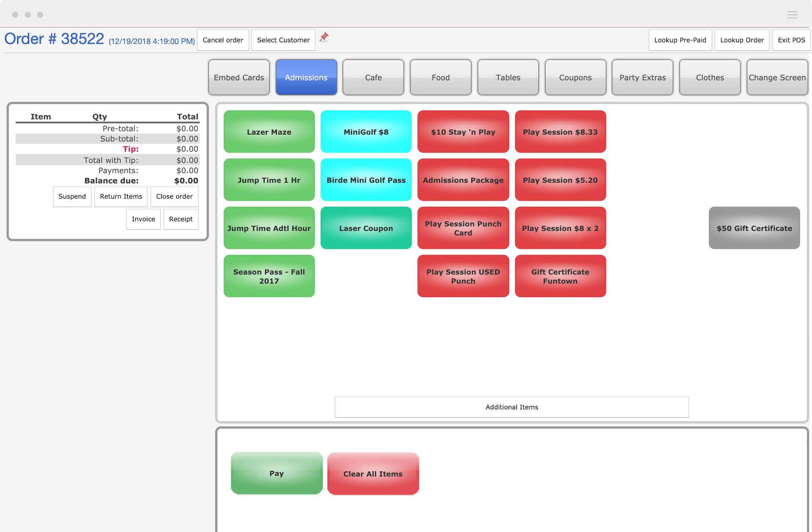Cancel order 38522
The height and width of the screenshot is (532, 812).
tap(223, 40)
